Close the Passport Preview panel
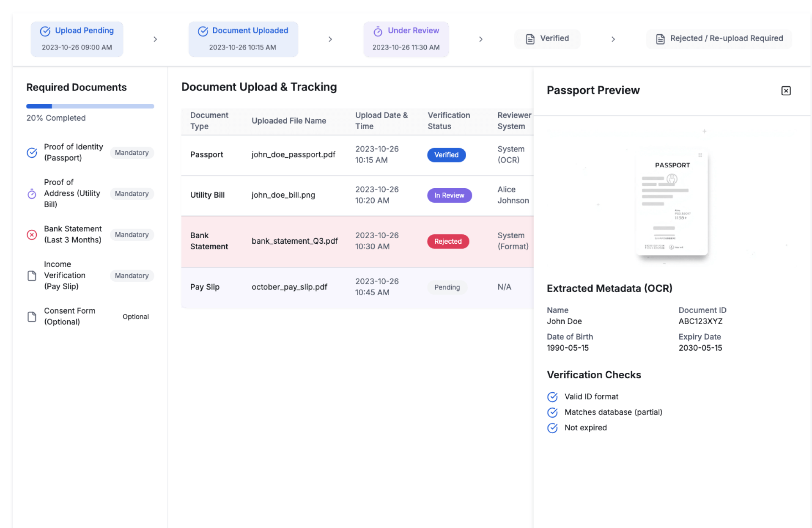This screenshot has height=528, width=812. (x=786, y=91)
